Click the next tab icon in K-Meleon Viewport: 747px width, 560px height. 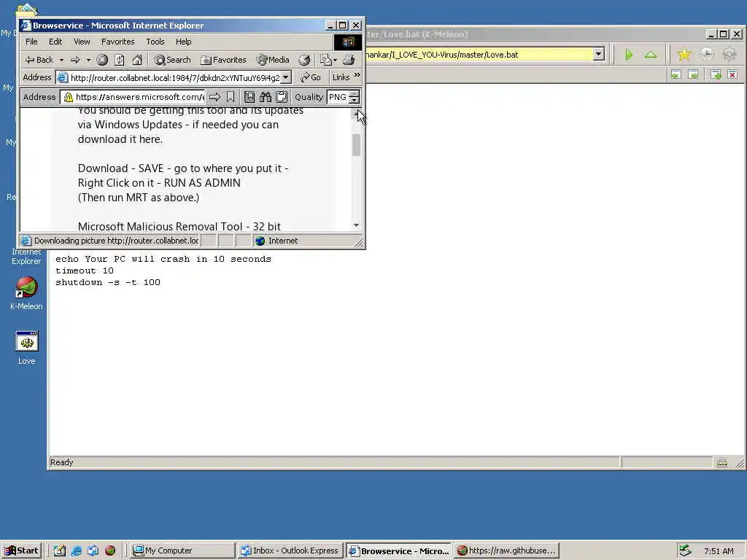click(x=694, y=75)
